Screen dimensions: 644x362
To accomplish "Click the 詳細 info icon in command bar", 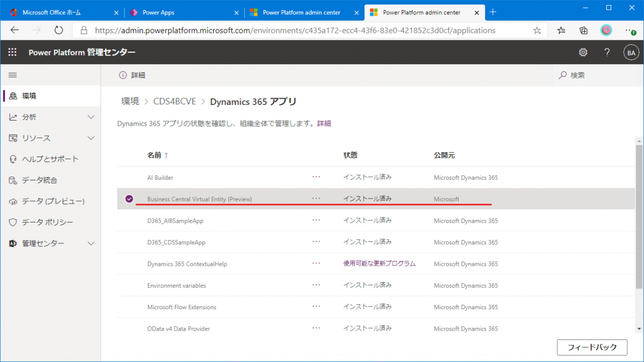I will (x=123, y=75).
